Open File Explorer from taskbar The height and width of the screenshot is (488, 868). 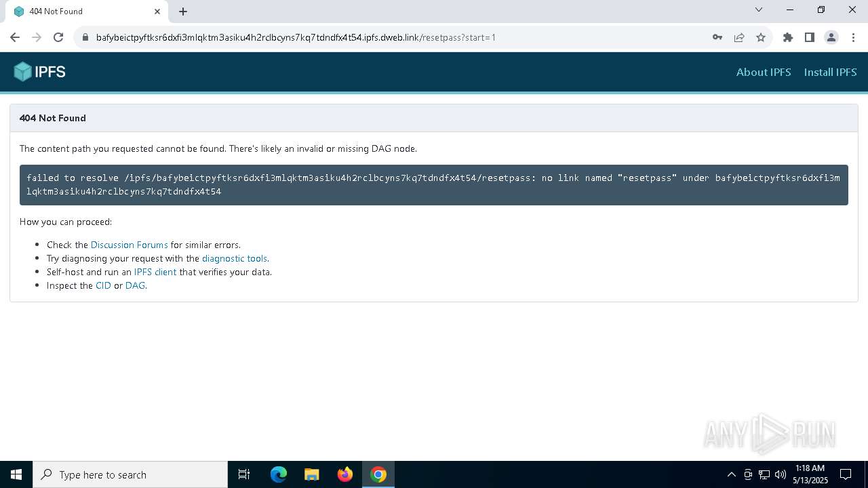click(312, 474)
